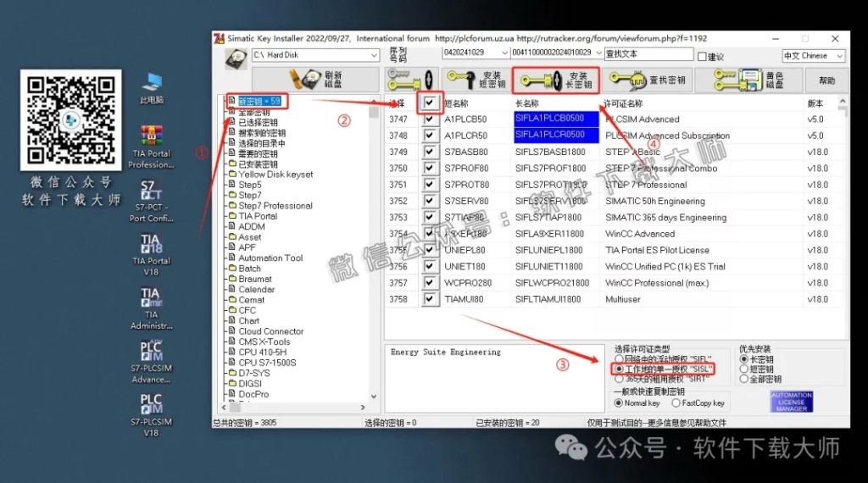Screen dimensions: 868x483
Task: Toggle the select-all checkbox in table header
Action: (x=430, y=103)
